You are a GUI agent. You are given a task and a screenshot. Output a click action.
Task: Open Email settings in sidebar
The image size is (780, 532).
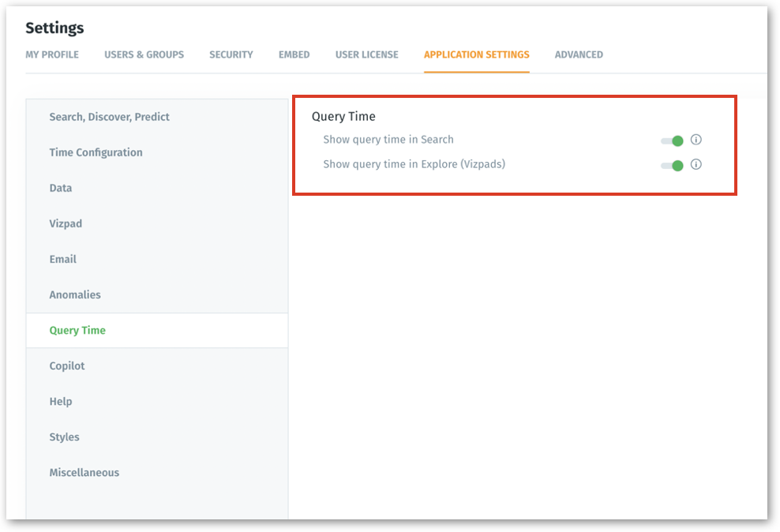[x=62, y=259]
